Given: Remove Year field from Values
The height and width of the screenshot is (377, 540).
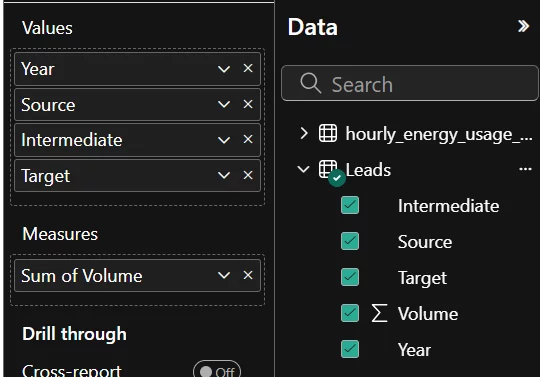Looking at the screenshot, I should coord(248,68).
